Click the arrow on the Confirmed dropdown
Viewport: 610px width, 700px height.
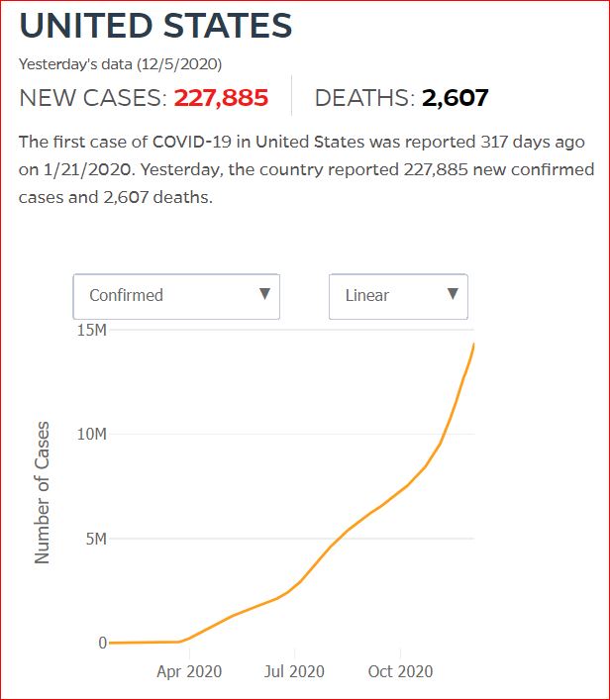tap(264, 294)
